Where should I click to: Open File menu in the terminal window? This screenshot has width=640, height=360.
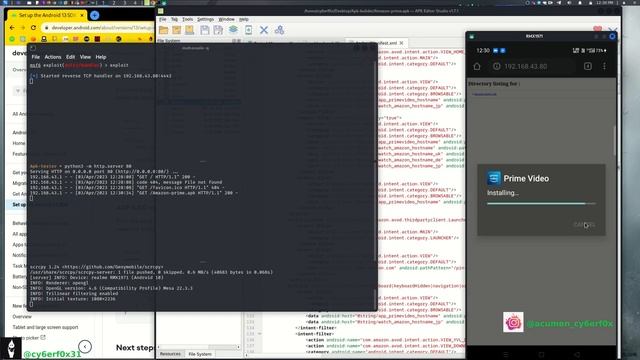click(x=36, y=57)
